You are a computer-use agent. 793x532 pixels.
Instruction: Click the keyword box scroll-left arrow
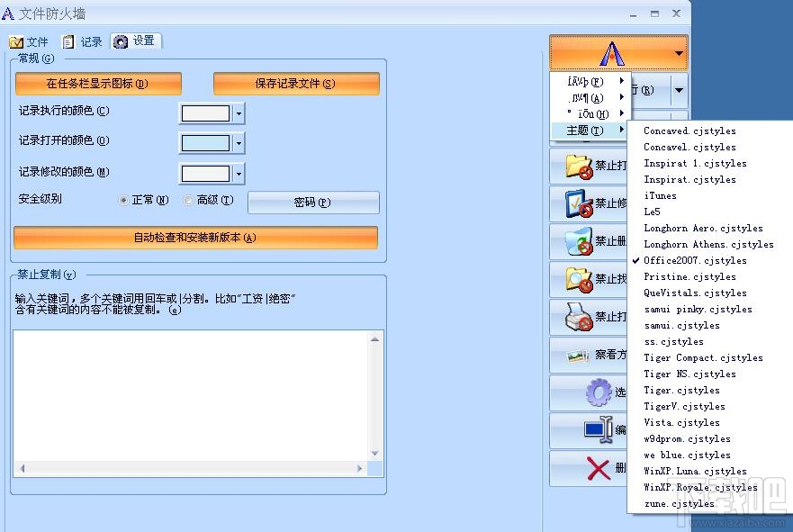[x=23, y=469]
